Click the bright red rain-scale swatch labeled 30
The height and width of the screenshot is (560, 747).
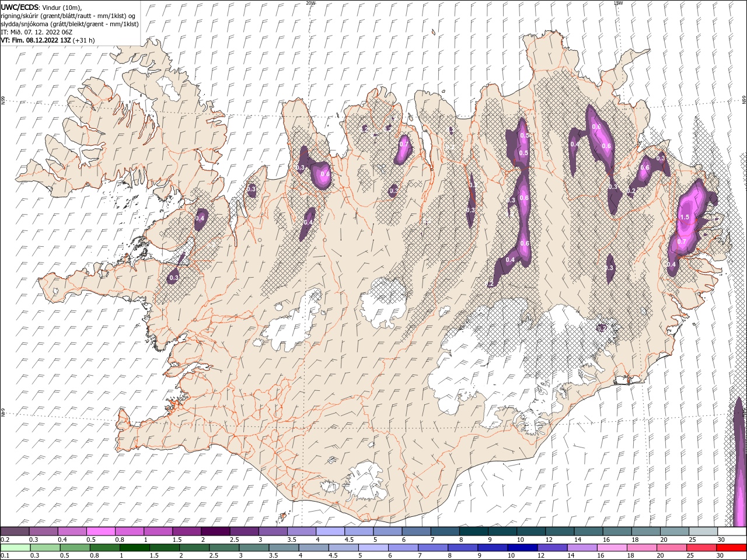tap(732, 547)
